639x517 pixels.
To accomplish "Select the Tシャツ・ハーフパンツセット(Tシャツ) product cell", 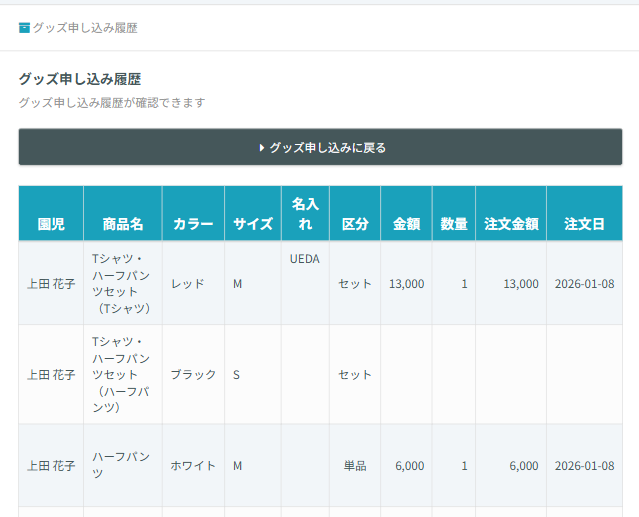I will [x=122, y=284].
